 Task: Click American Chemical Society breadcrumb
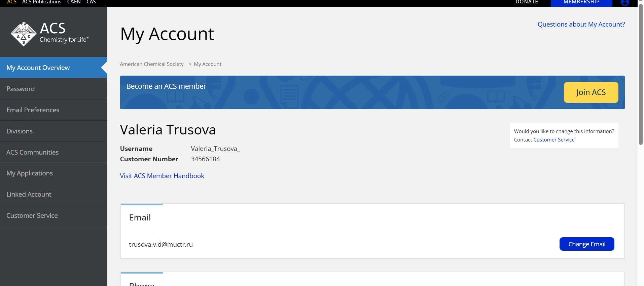[152, 64]
